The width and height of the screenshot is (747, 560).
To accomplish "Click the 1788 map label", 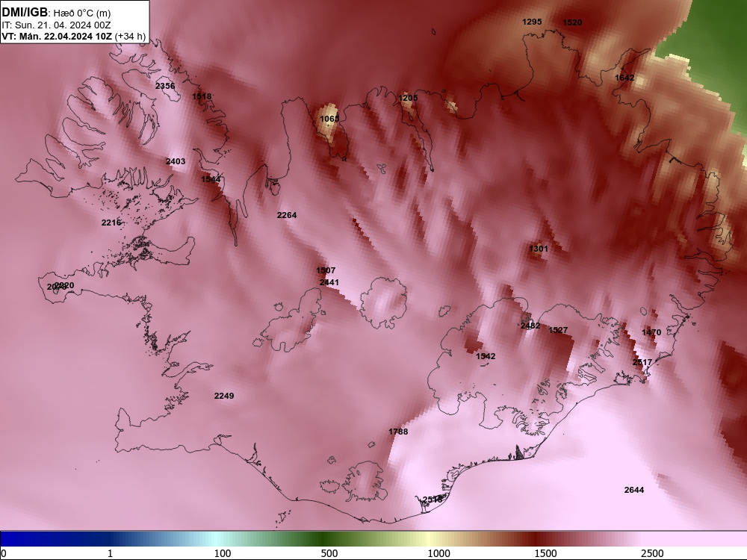I will coord(398,432).
